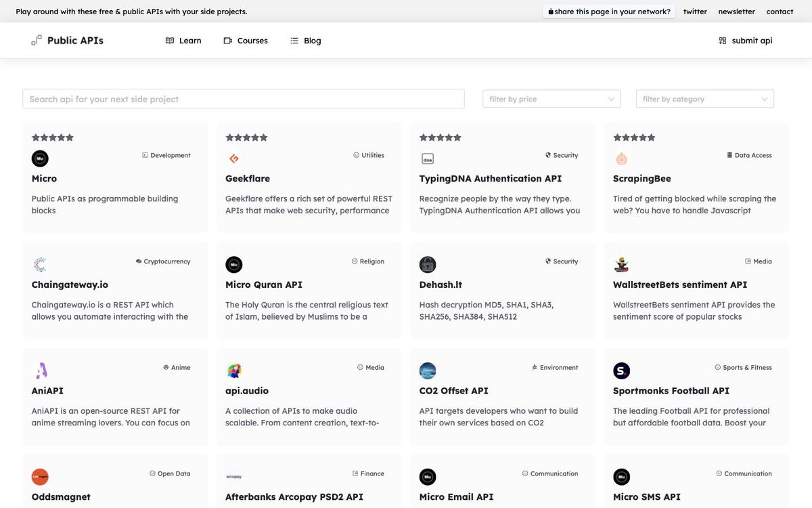
Task: Click the Finance tag on Afterbanks card
Action: click(x=368, y=474)
